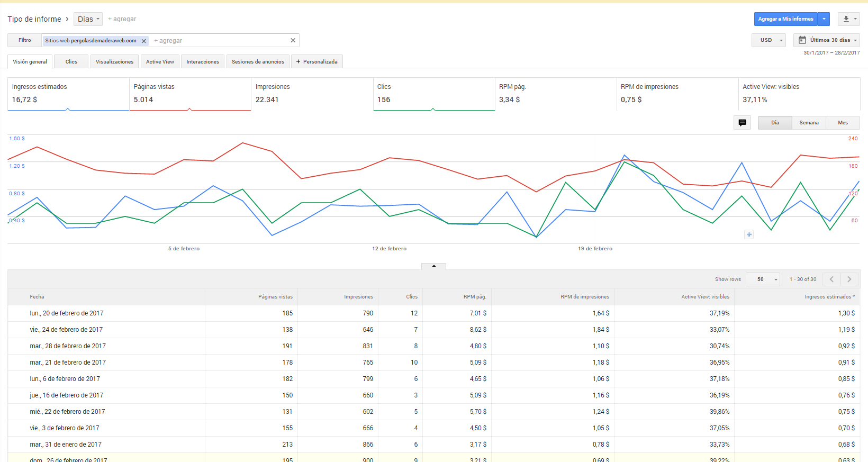Image resolution: width=868 pixels, height=462 pixels.
Task: Focus the + agregar filter input field
Action: click(220, 41)
